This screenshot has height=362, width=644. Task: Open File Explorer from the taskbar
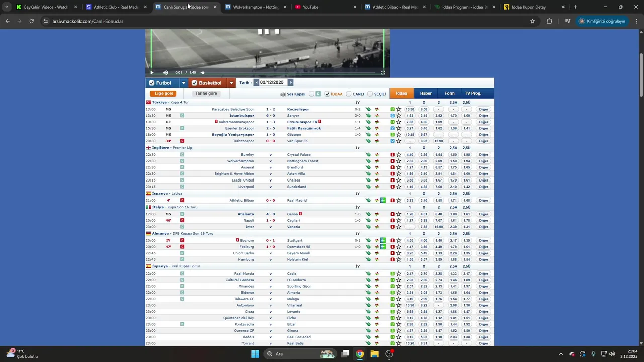[374, 354]
